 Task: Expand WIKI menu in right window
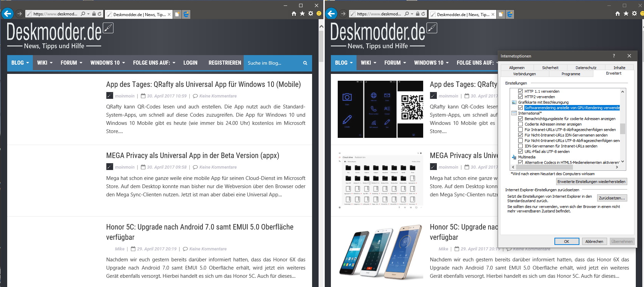tap(368, 63)
